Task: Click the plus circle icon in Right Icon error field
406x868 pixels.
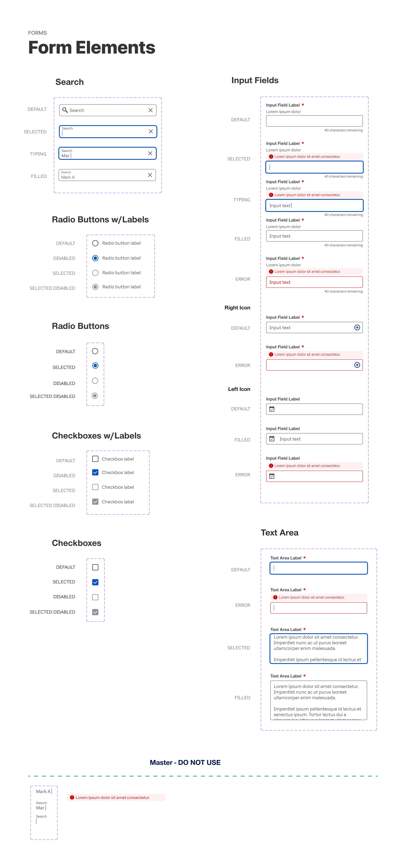Action: (357, 365)
